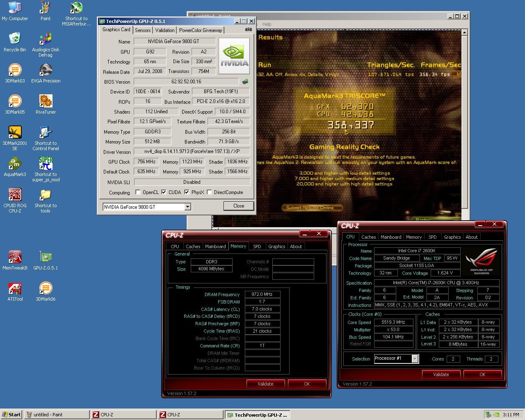Click OK in CPU tab CPU-Z window

coord(482,374)
